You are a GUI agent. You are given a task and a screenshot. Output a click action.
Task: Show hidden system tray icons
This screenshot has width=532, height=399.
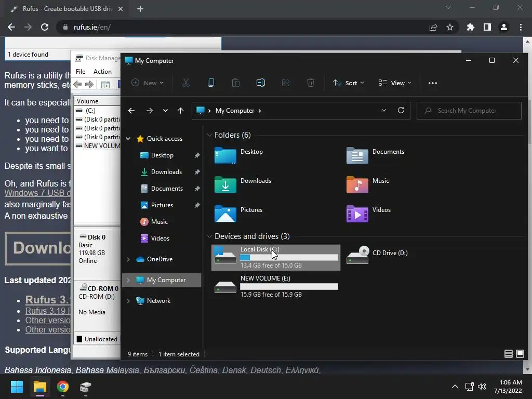[455, 387]
